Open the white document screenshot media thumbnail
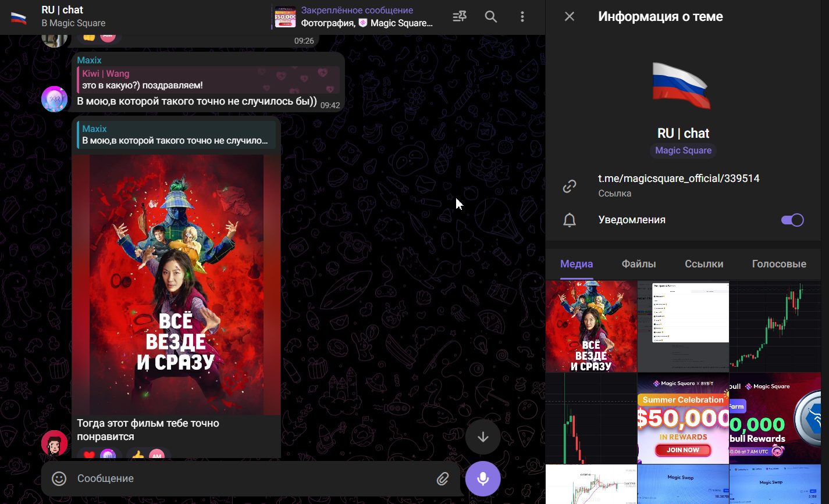Viewport: 829px width, 504px height. click(x=683, y=326)
